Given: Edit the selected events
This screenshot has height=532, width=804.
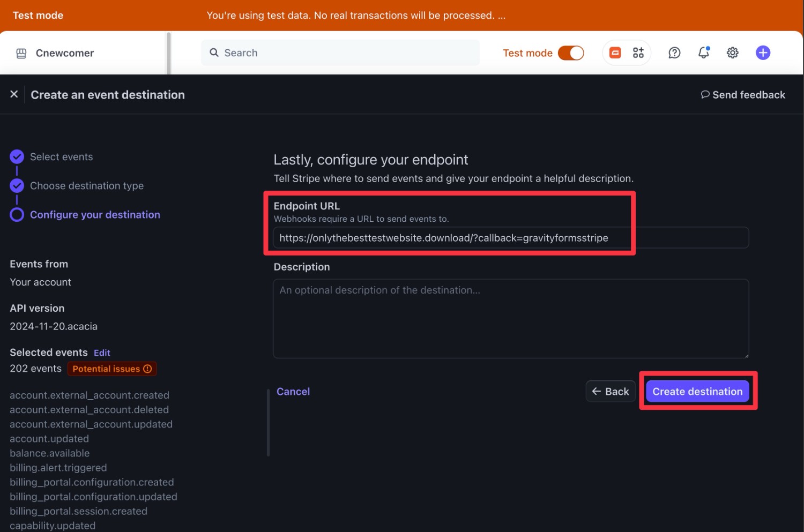Looking at the screenshot, I should pos(102,353).
